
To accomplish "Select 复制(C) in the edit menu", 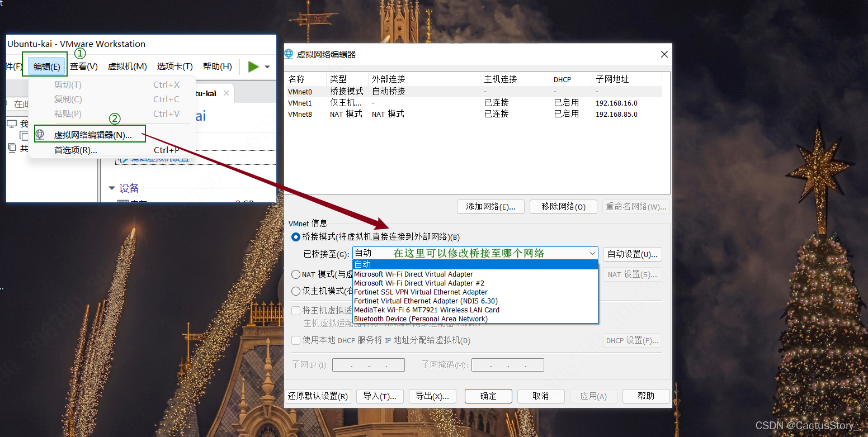I will pos(112,99).
